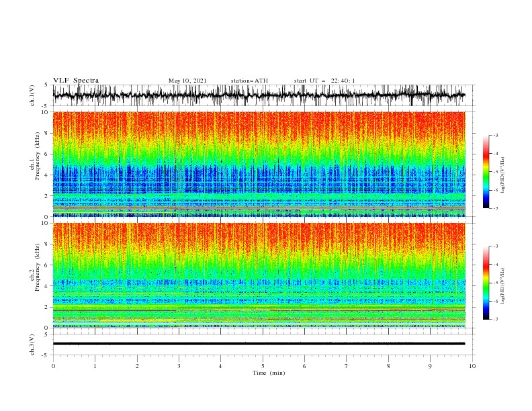532x411 pixels.
Task: Click the ch.1 spectrogram color scale bar
Action: (486, 172)
